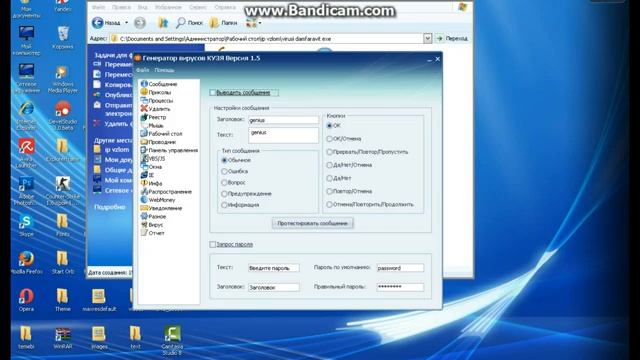Click into the Заголовок field containing genius
The height and width of the screenshot is (360, 640).
(x=283, y=120)
